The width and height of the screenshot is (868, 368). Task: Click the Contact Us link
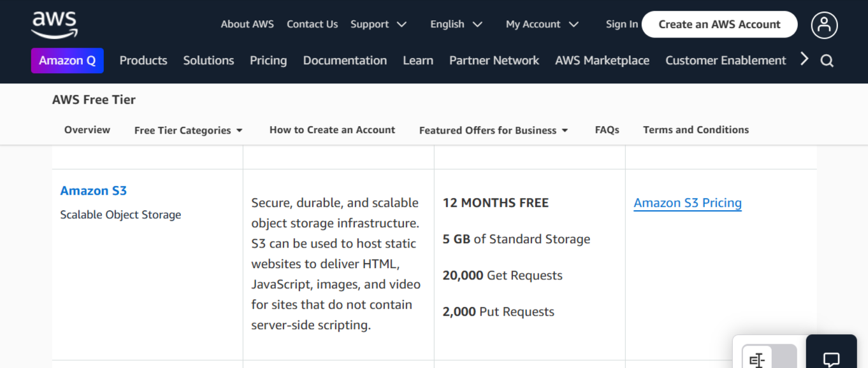312,24
